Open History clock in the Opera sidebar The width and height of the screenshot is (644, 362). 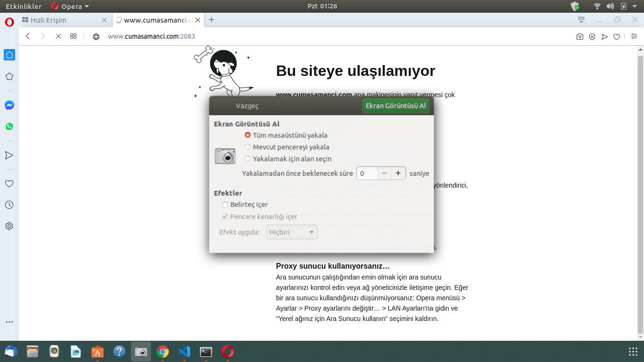tap(9, 205)
